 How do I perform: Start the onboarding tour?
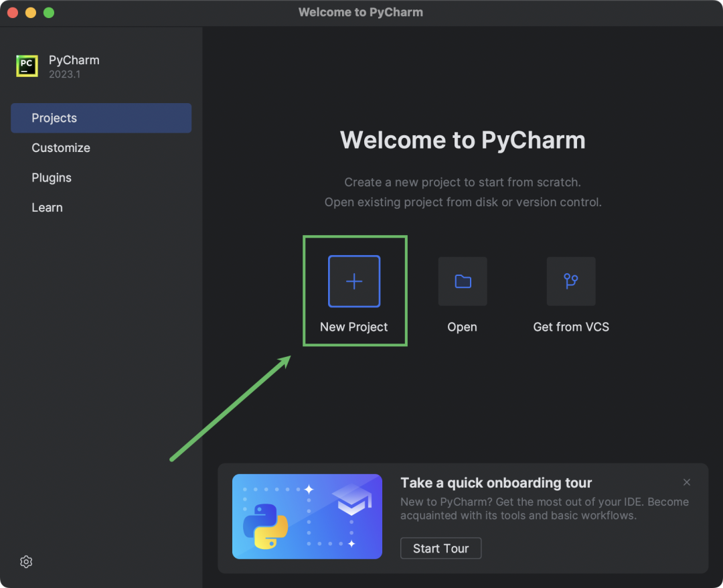(x=440, y=548)
